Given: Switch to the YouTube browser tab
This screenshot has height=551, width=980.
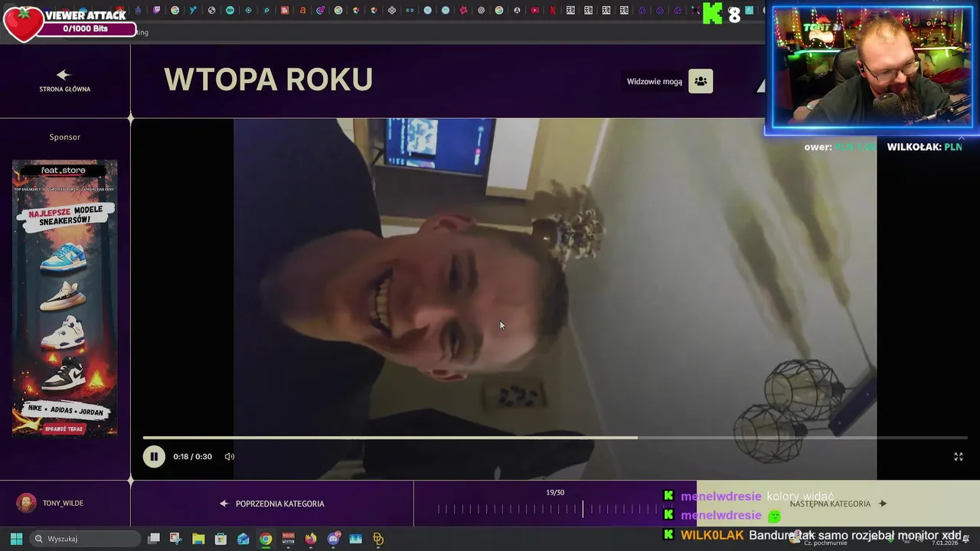Looking at the screenshot, I should [x=534, y=11].
